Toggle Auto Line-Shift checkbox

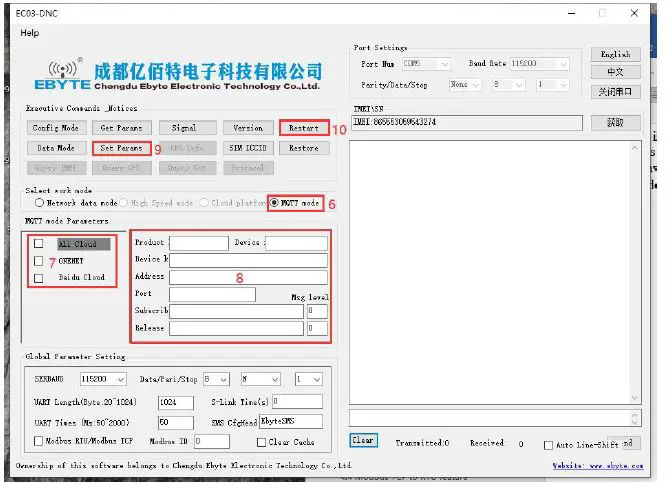pyautogui.click(x=548, y=445)
